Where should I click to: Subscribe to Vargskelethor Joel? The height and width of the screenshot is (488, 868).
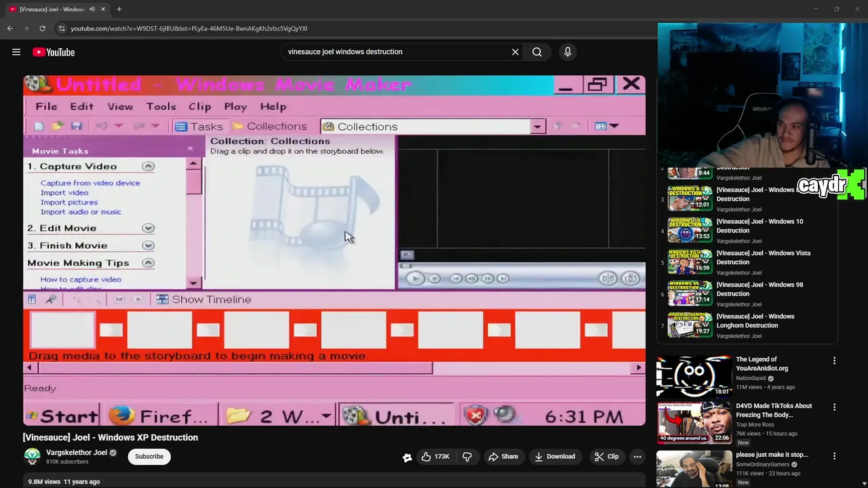pyautogui.click(x=149, y=456)
